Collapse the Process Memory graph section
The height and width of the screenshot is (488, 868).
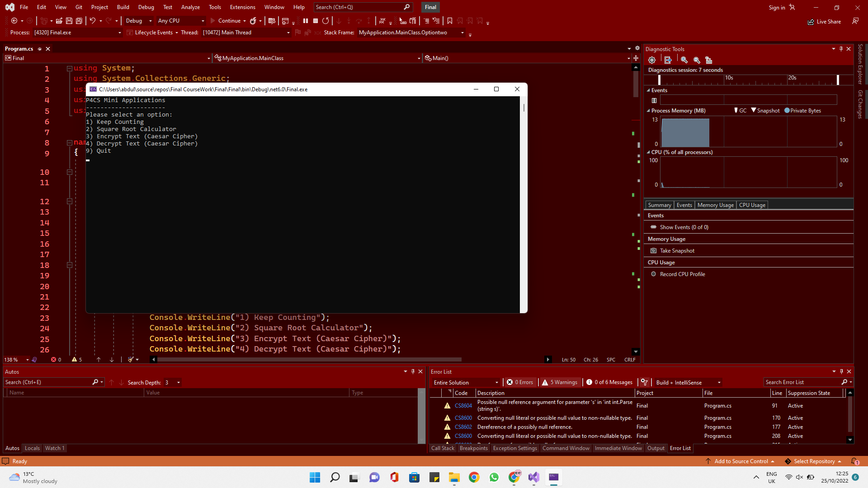(648, 111)
